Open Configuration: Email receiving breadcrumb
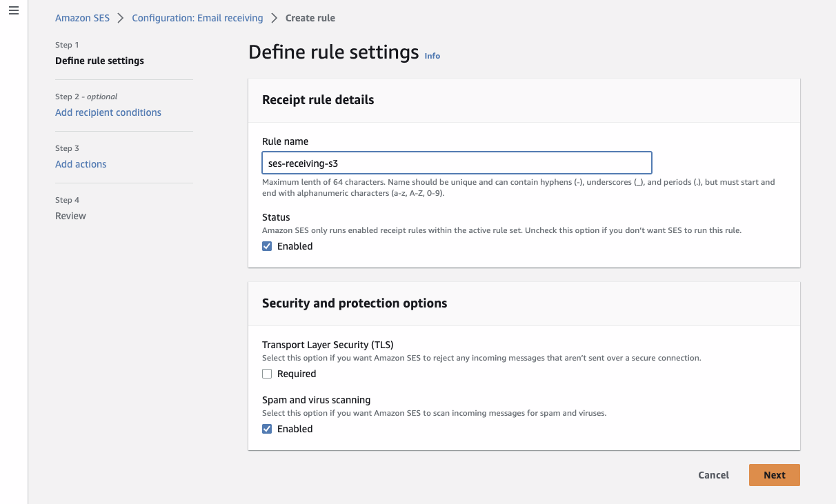 [197, 18]
